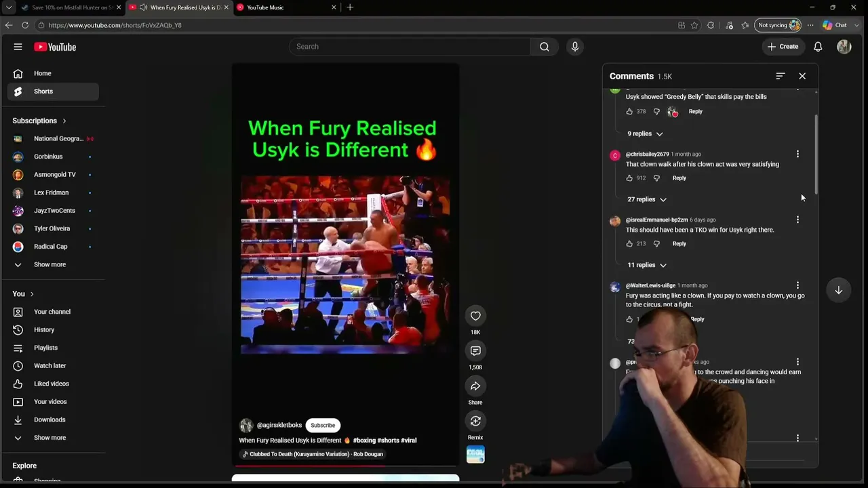
Task: Open the Create button
Action: (x=783, y=47)
